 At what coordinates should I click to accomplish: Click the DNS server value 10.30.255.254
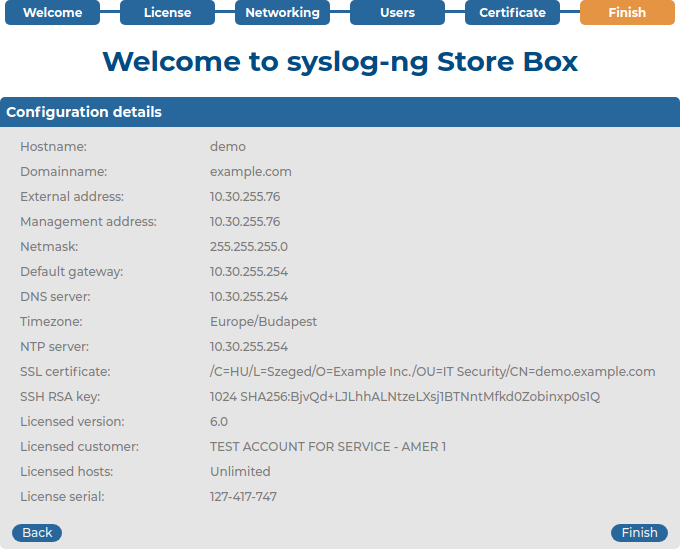click(x=249, y=297)
